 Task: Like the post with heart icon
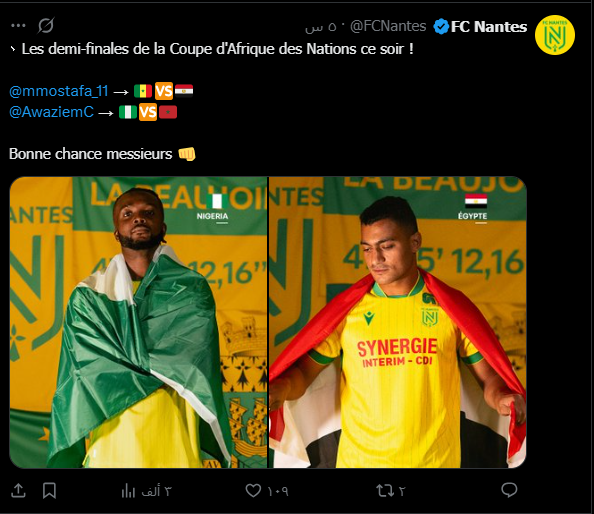pyautogui.click(x=253, y=491)
